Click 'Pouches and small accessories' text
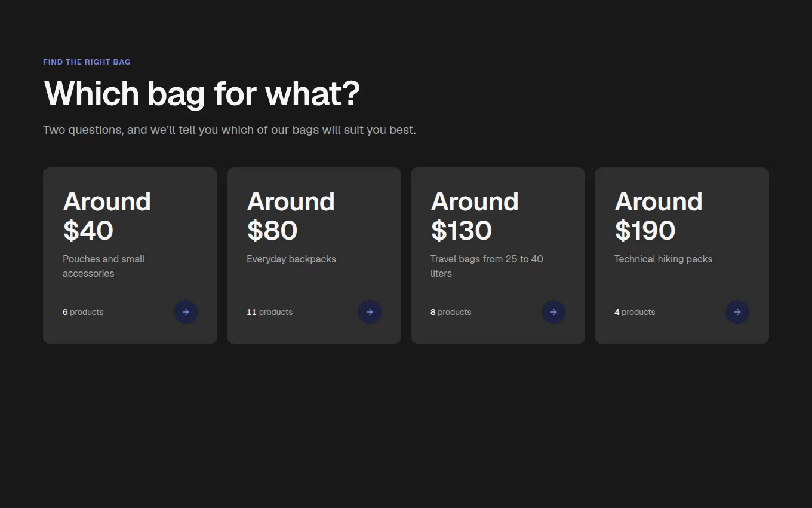 tap(104, 266)
